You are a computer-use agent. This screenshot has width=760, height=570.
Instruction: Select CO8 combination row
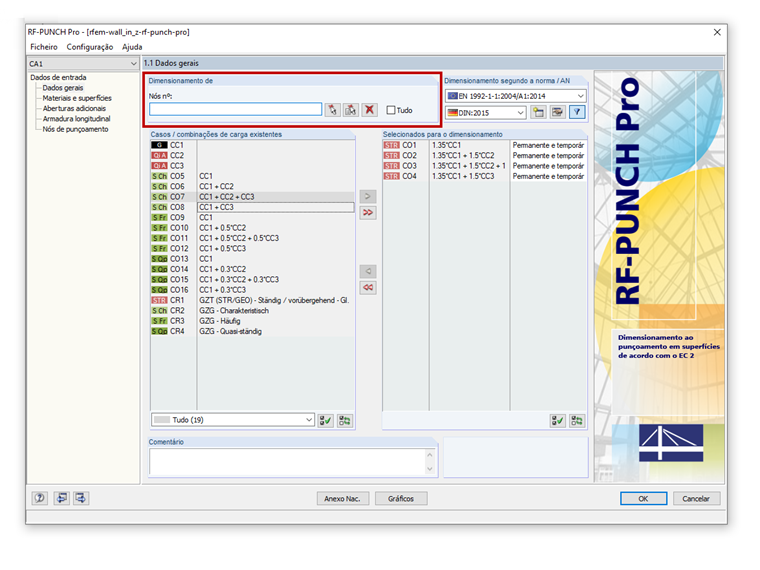point(252,207)
